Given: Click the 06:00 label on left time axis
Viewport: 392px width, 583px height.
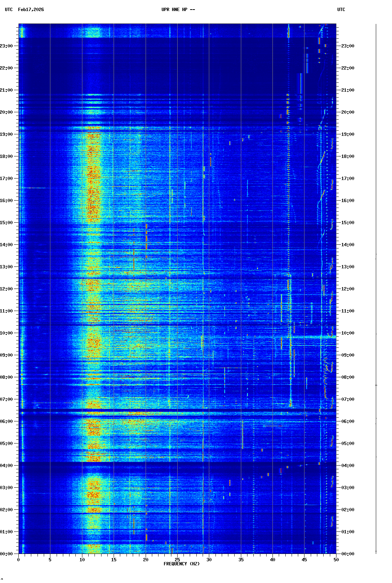Looking at the screenshot, I should [6, 421].
